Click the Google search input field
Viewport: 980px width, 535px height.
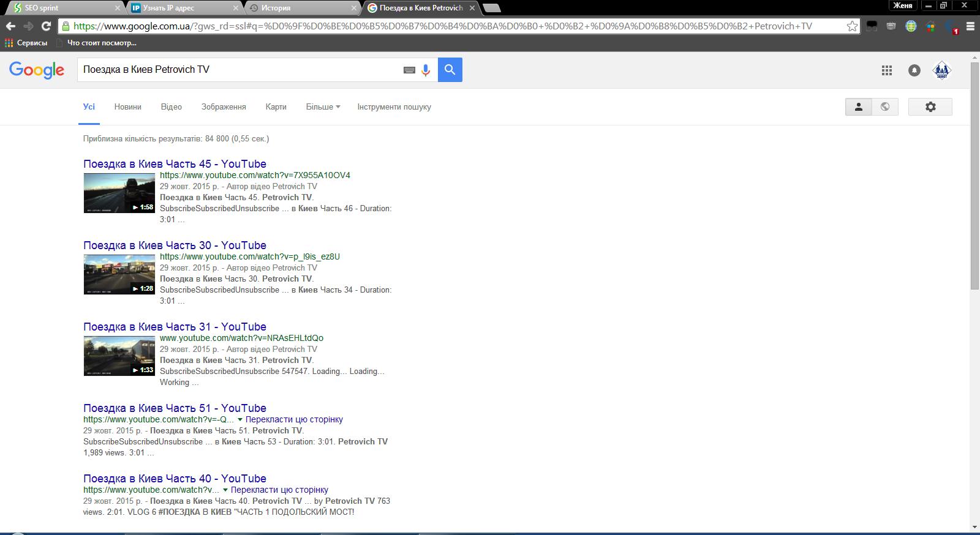coord(239,70)
